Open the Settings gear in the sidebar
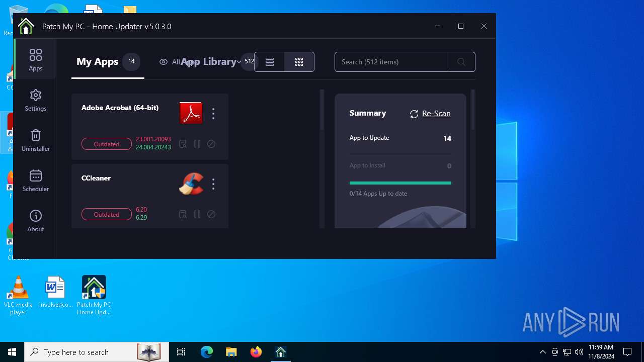 (35, 100)
